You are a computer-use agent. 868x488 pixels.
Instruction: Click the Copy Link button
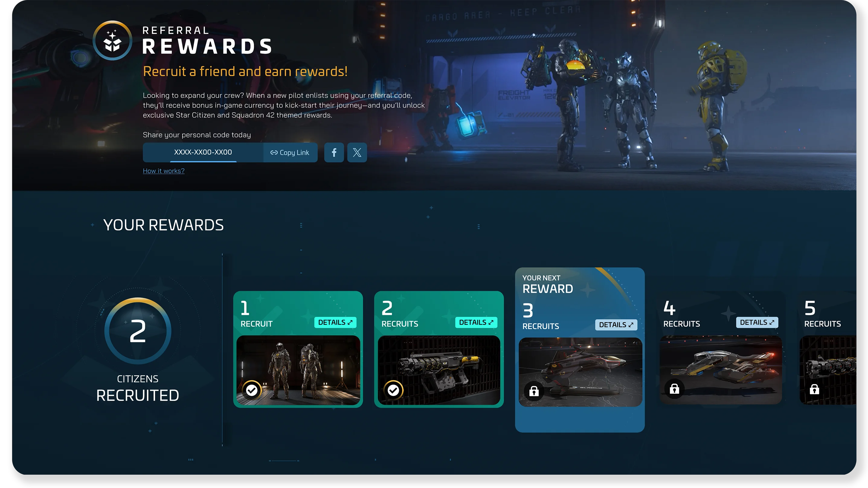290,153
